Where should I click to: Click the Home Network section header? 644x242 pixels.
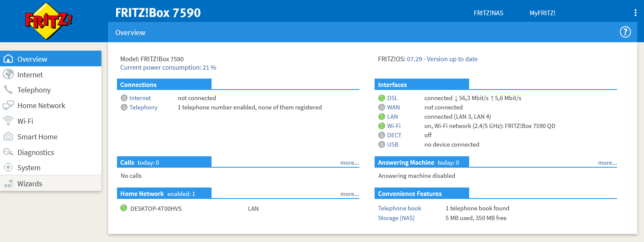[164, 193]
